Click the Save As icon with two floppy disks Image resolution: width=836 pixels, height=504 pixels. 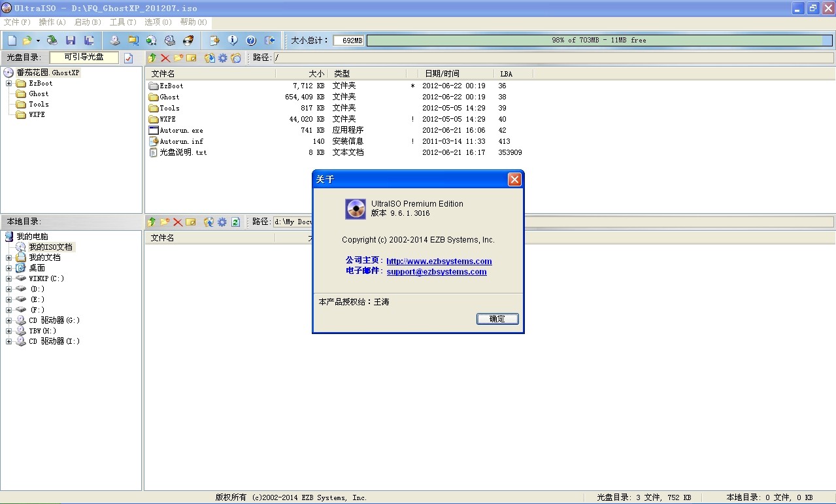click(x=89, y=41)
